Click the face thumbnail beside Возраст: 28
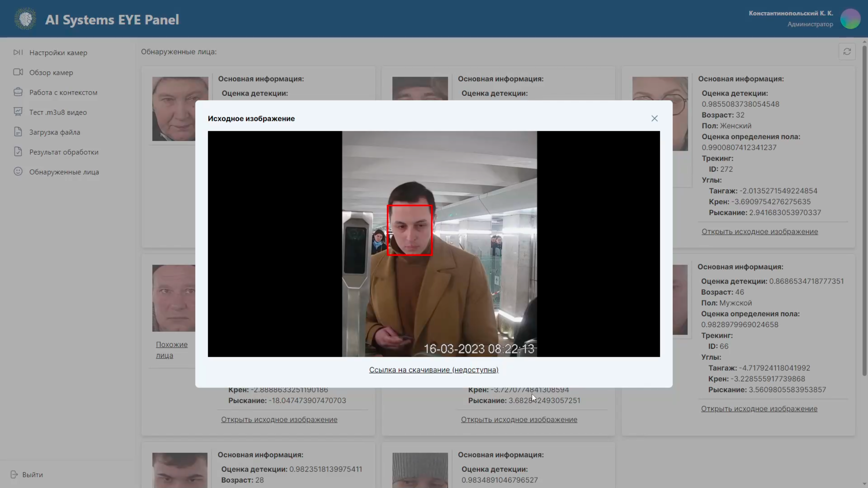Screen dimensions: 868x488 click(x=180, y=470)
